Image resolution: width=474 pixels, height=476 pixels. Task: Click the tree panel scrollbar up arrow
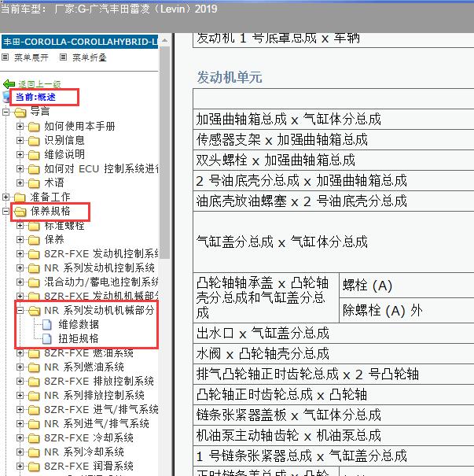pyautogui.click(x=164, y=40)
